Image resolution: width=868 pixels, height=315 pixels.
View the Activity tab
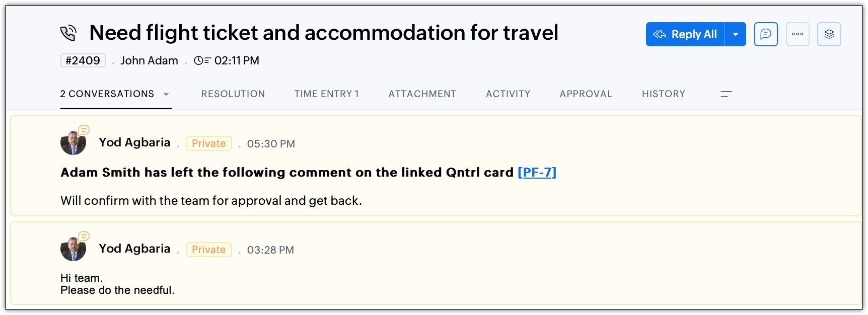pyautogui.click(x=508, y=94)
